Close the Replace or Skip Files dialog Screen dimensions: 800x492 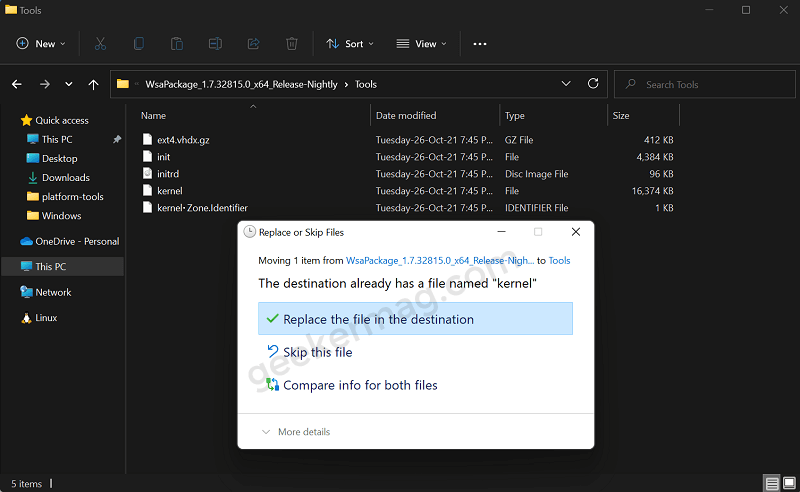tap(576, 232)
